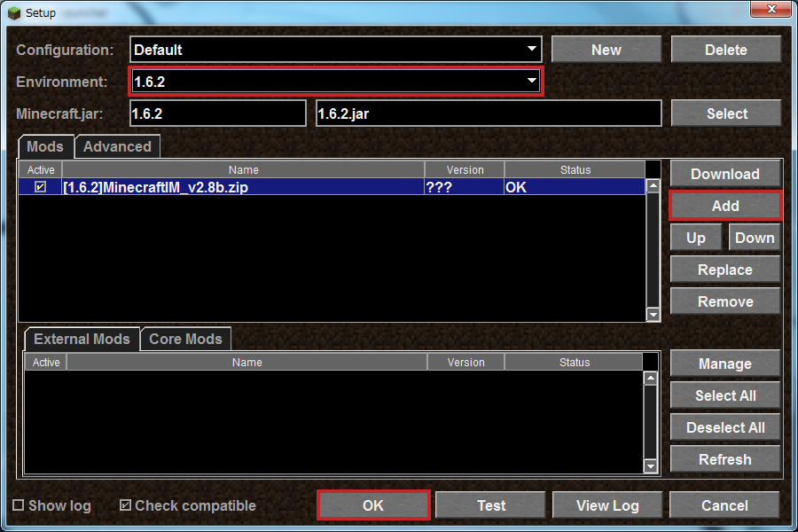The width and height of the screenshot is (798, 532).
Task: Click Status column header in External Mods table
Action: pyautogui.click(x=574, y=362)
